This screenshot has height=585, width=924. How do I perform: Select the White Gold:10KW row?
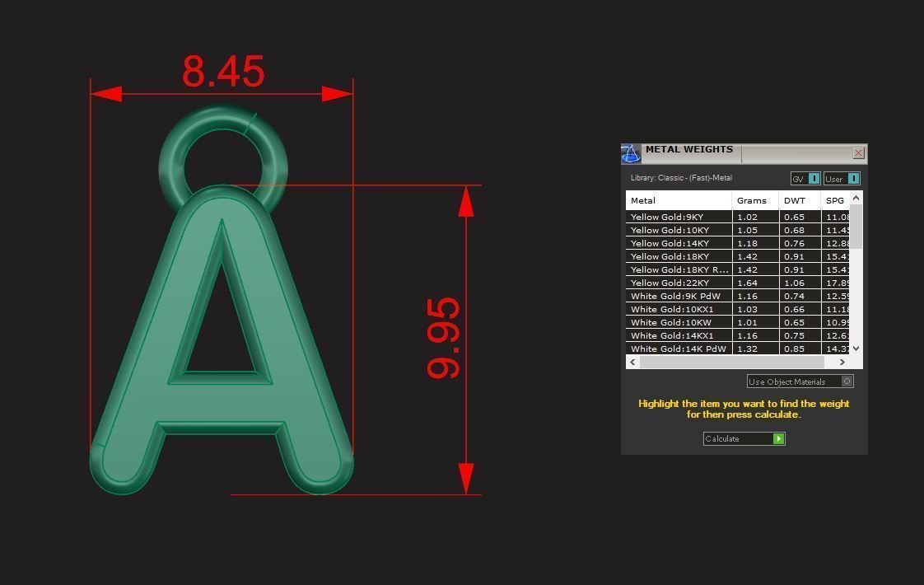[737, 323]
